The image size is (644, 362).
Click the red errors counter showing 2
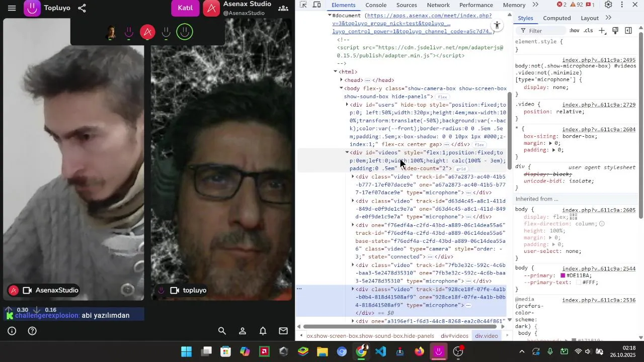pos(562,5)
